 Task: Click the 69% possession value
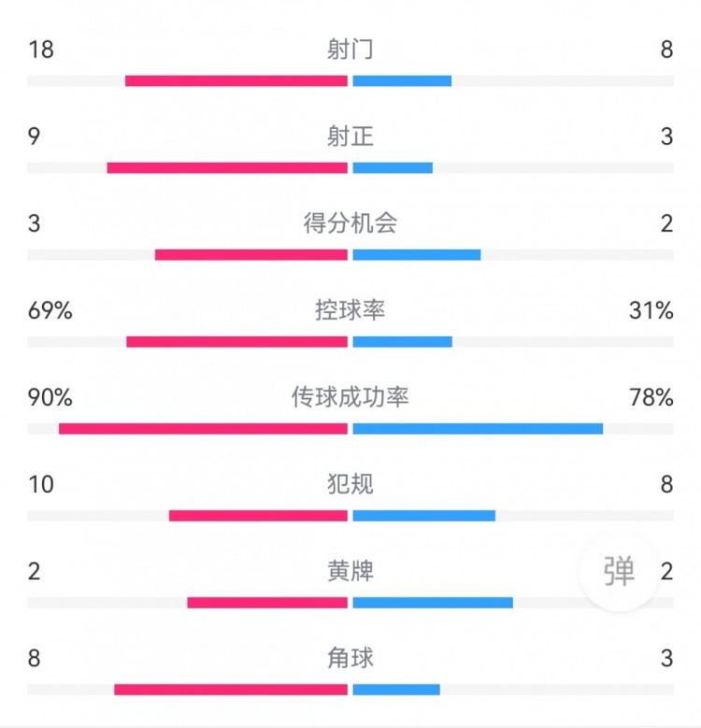(50, 310)
